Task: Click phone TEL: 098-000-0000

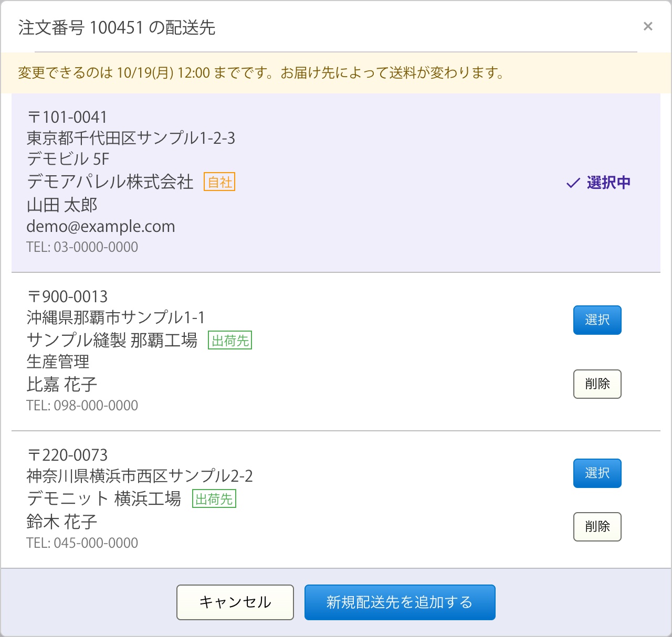Action: (x=82, y=406)
